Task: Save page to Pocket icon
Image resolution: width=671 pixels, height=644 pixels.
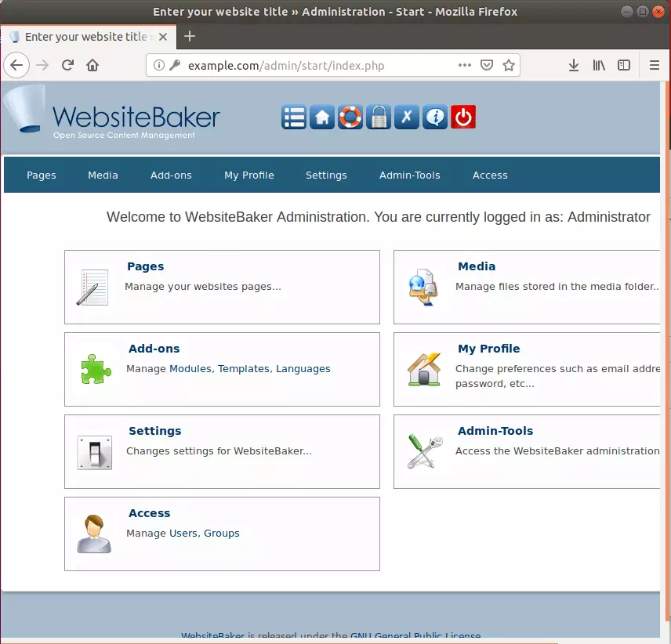Action: pos(487,66)
